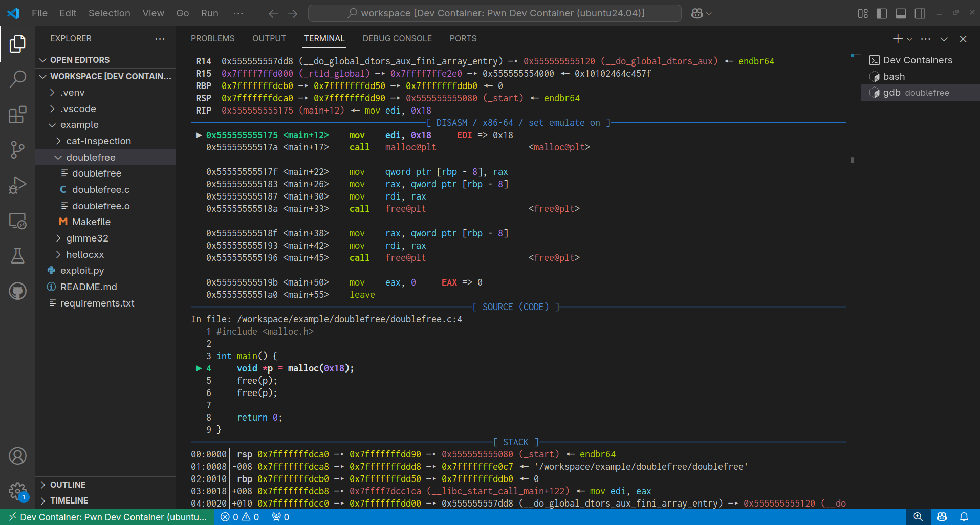Open the Extensions view
Viewport: 980px width, 525px height.
(17, 115)
